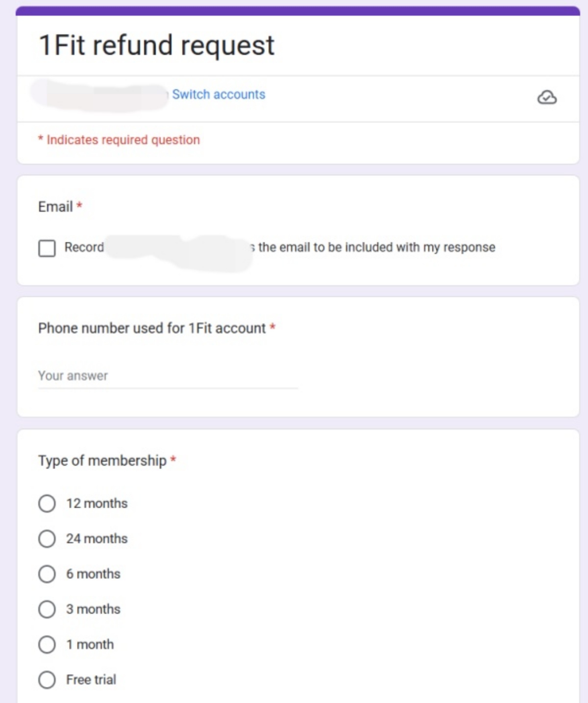This screenshot has height=703, width=588.
Task: Pick the Free trial radio option
Action: tap(47, 680)
